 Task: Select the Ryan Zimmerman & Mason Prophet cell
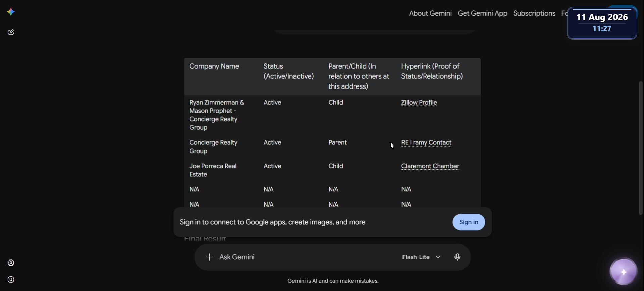(x=217, y=115)
